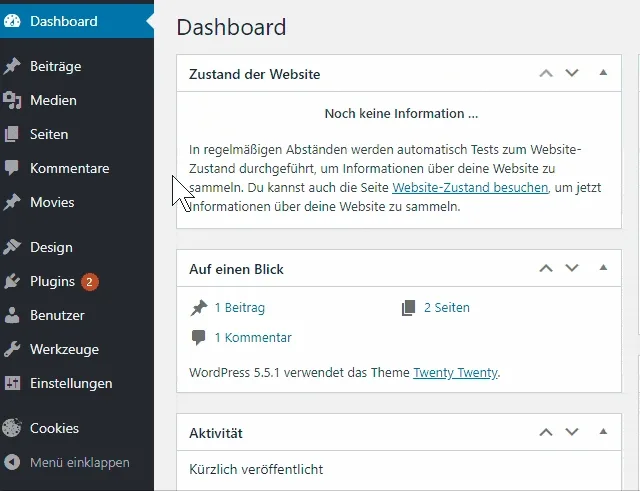Click the Benutzer user icon

[x=12, y=315]
